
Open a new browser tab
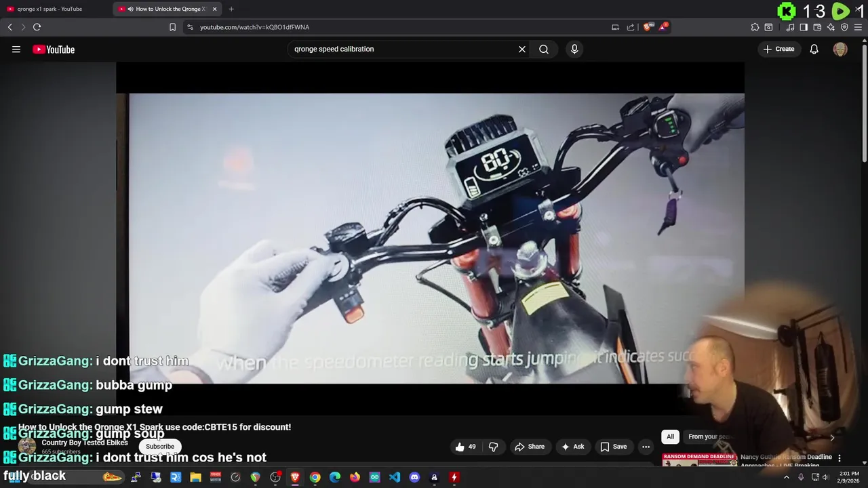[231, 9]
